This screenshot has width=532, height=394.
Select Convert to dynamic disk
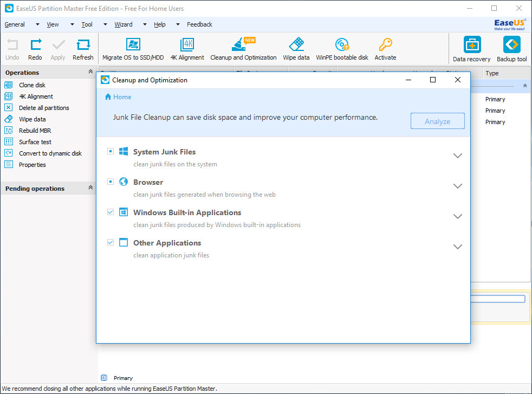[x=50, y=153]
